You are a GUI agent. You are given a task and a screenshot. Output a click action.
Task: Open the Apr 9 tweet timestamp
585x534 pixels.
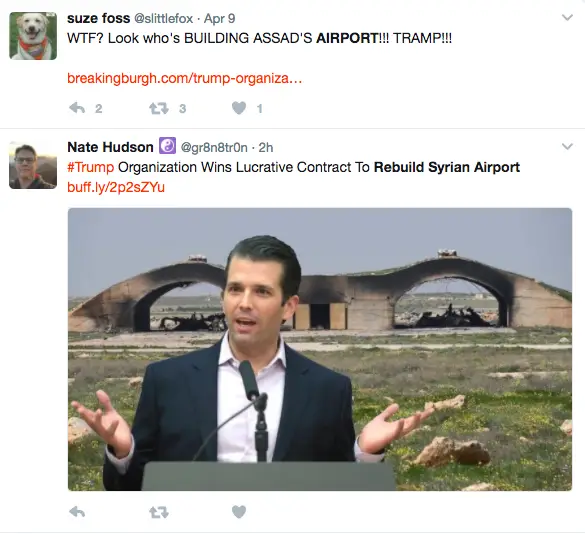(x=219, y=19)
